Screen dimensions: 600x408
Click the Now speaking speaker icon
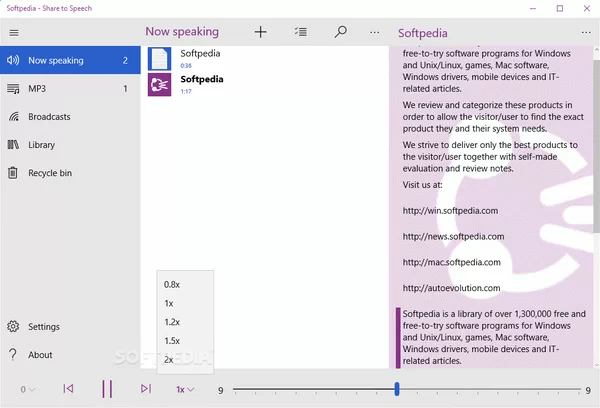point(13,60)
